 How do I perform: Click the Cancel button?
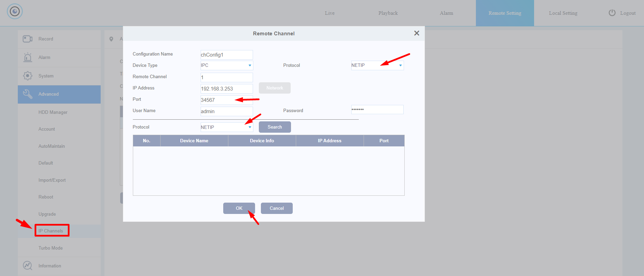point(277,208)
